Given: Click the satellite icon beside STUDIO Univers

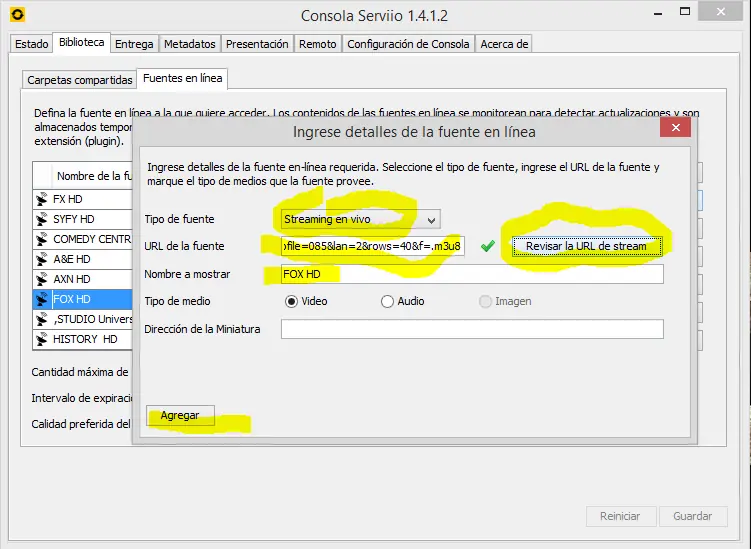Looking at the screenshot, I should click(42, 319).
